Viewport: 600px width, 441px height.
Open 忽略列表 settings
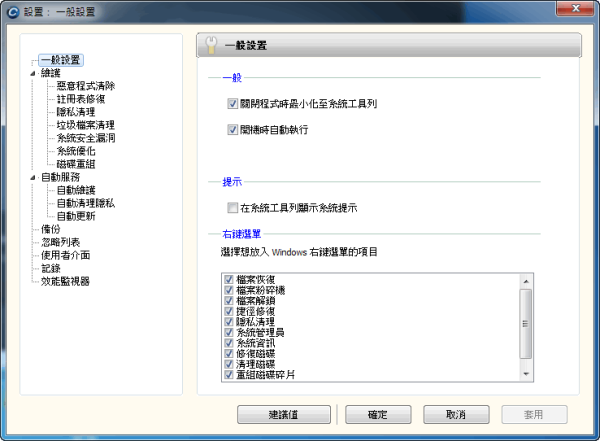[x=60, y=242]
